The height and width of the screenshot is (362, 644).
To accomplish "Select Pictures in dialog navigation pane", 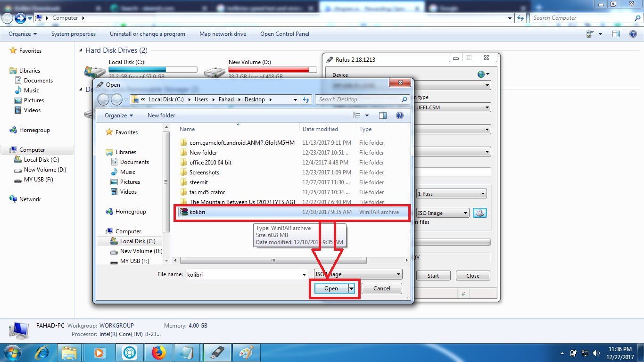I will (x=130, y=182).
